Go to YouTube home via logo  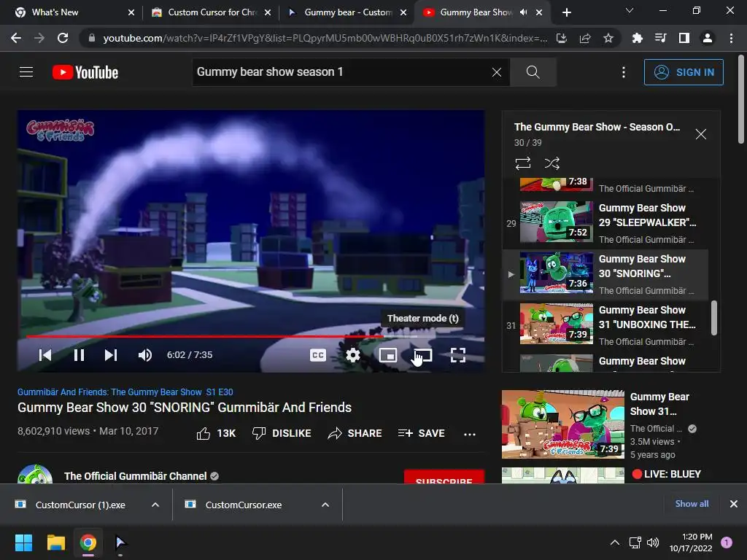85,72
